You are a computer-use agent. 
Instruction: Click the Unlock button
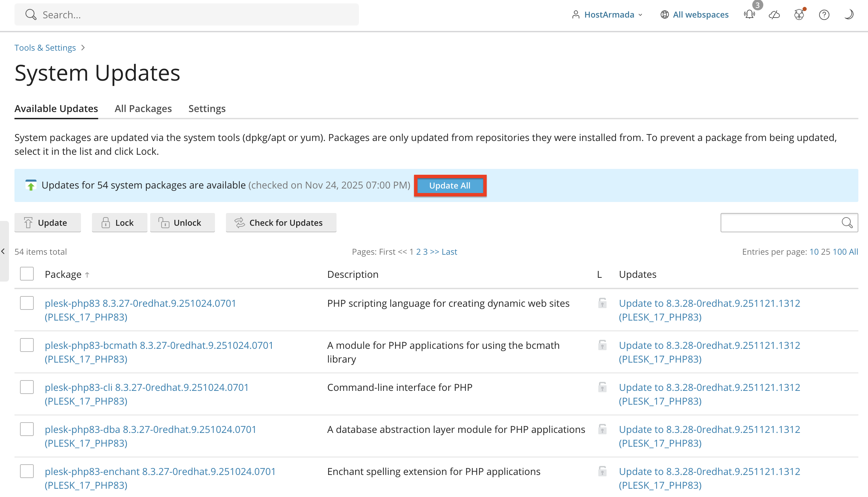(183, 223)
